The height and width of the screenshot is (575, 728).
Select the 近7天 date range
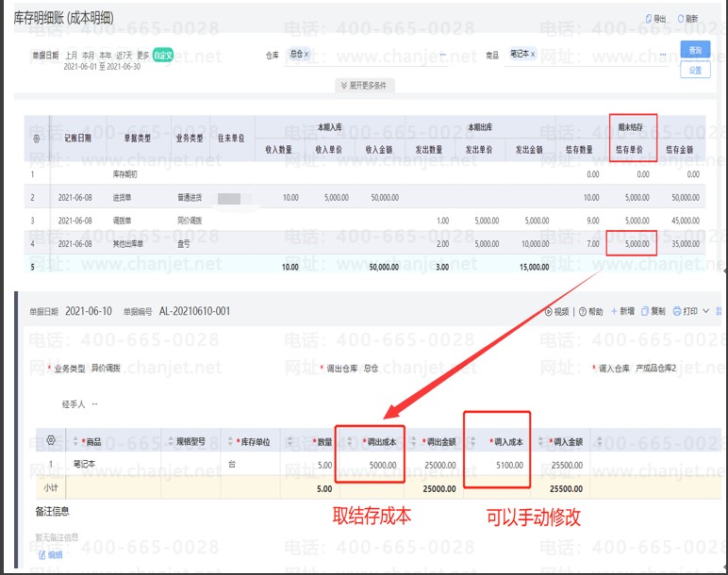pyautogui.click(x=124, y=56)
